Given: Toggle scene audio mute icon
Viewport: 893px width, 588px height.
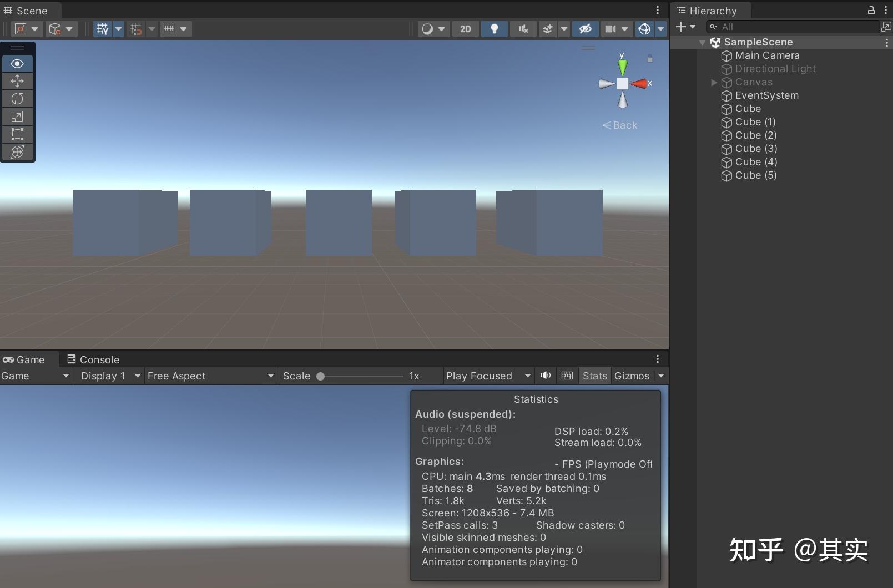Looking at the screenshot, I should click(x=522, y=29).
